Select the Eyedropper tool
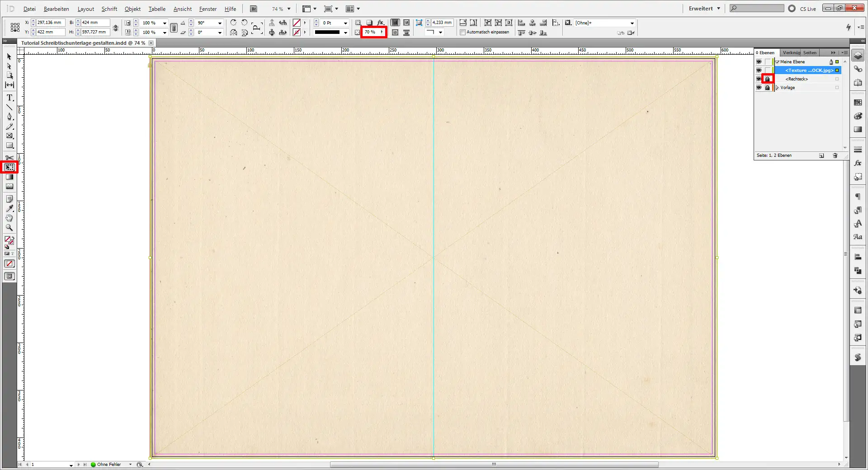Viewport: 868px width, 470px height. point(9,208)
